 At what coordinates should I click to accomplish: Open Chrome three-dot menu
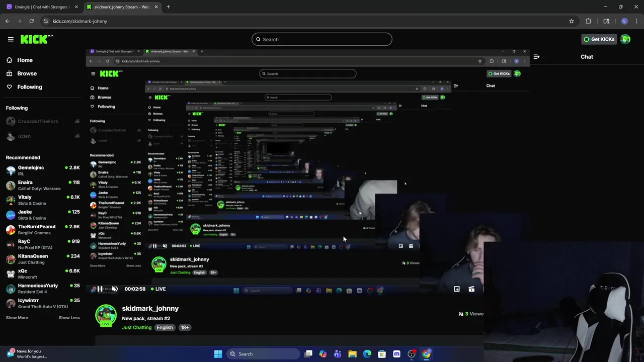[x=636, y=21]
